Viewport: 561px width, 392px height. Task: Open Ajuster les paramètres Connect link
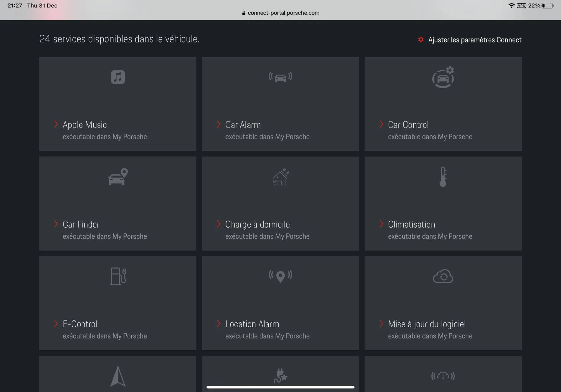tap(475, 40)
